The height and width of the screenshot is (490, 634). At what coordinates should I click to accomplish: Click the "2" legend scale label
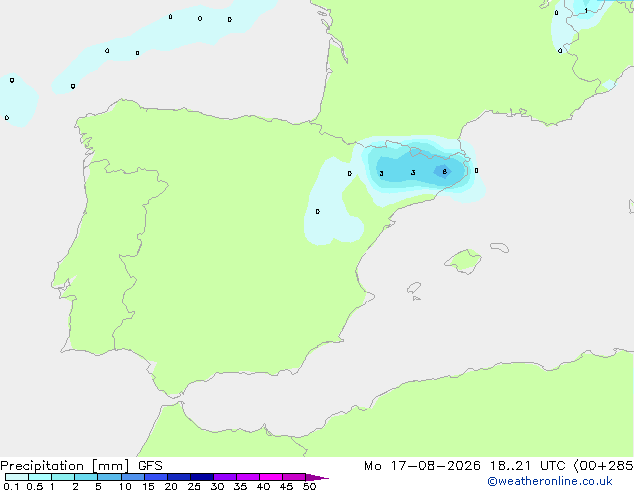click(75, 486)
